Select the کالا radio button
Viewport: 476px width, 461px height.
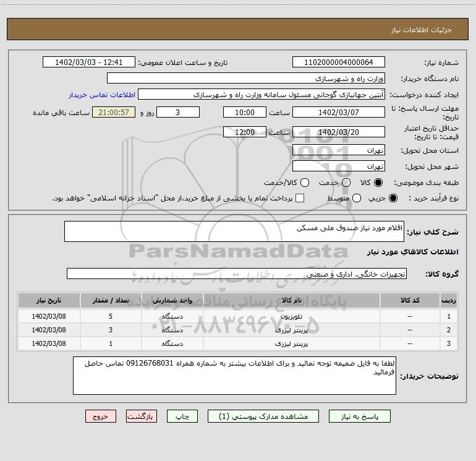click(x=378, y=183)
